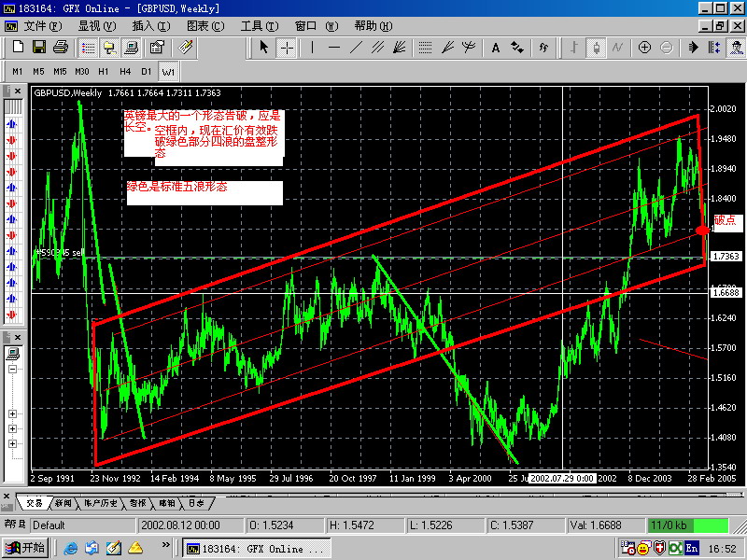Image resolution: width=747 pixels, height=560 pixels.
Task: Open the 图表(C) menu
Action: click(205, 26)
